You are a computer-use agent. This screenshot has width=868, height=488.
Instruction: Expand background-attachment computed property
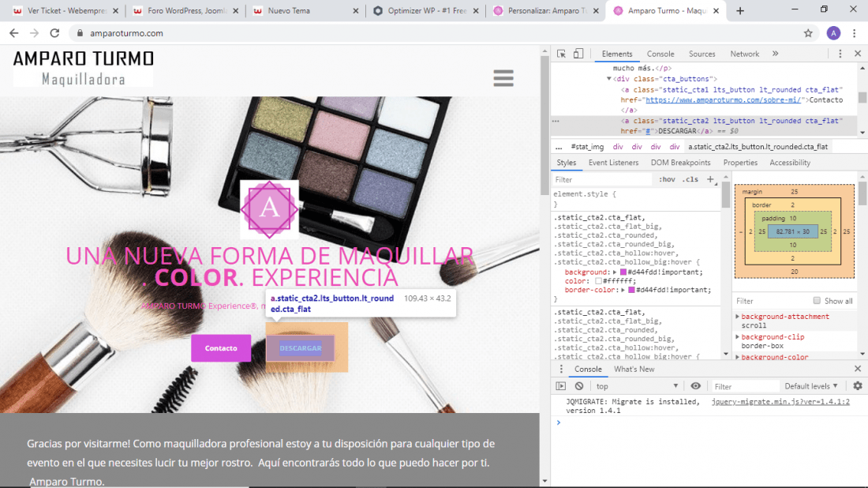[x=737, y=317]
